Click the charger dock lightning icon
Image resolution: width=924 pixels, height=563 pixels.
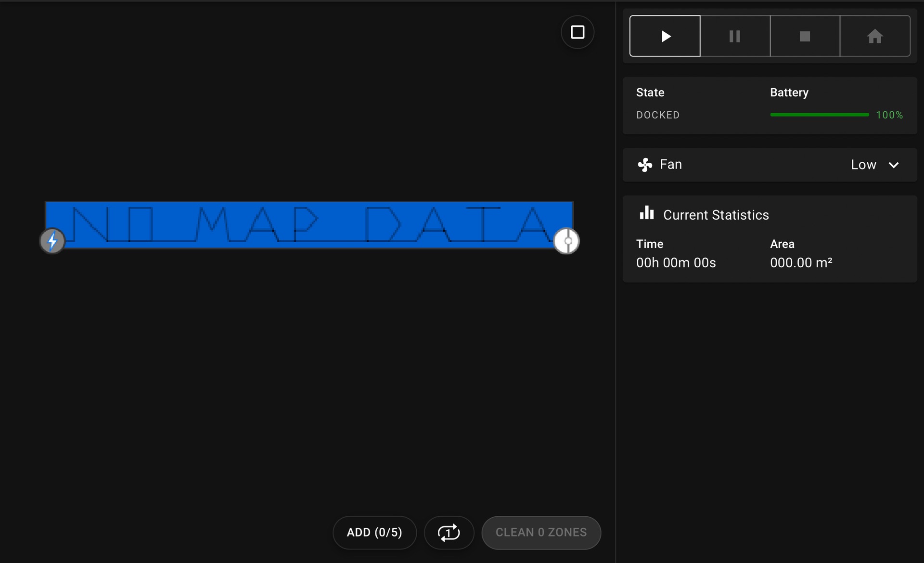pos(52,241)
